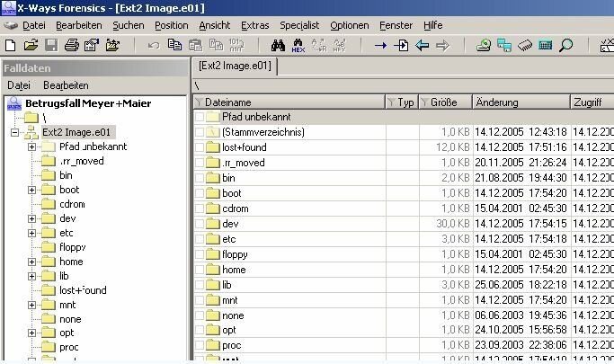Expand the home folder in the tree
The height and width of the screenshot is (364, 614).
click(31, 262)
